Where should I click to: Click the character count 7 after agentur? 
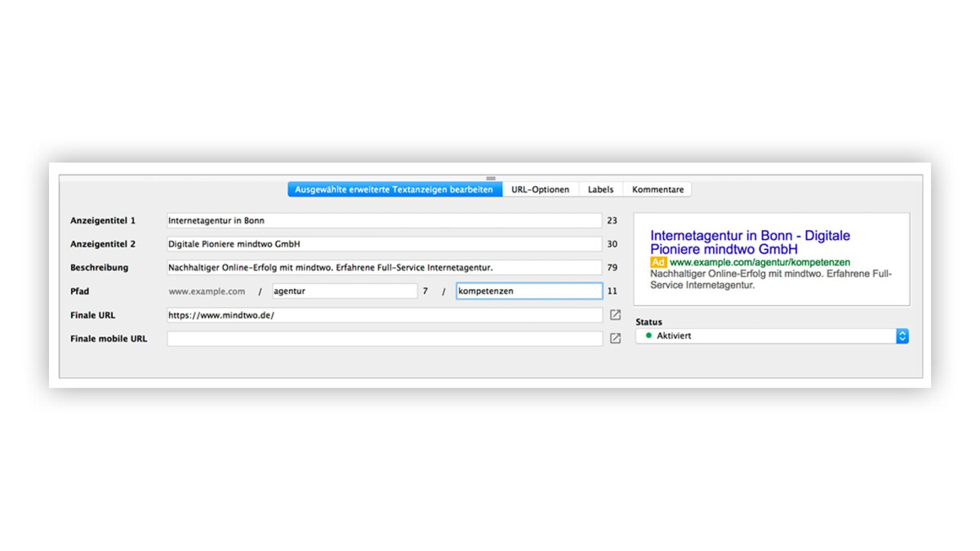point(425,291)
